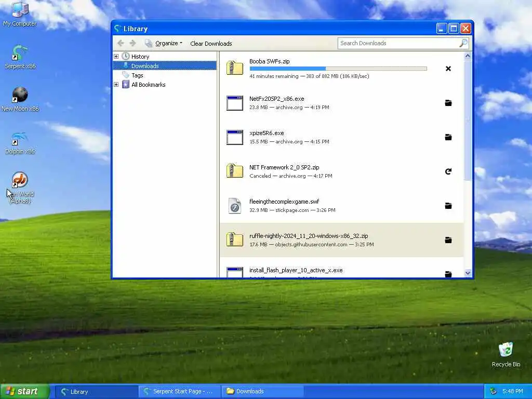Click the xpize5R6.exe file icon

(x=235, y=137)
